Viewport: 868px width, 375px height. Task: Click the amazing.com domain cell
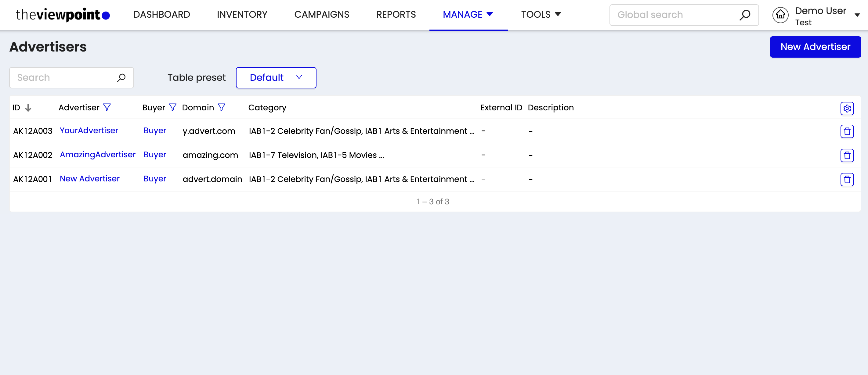click(210, 155)
